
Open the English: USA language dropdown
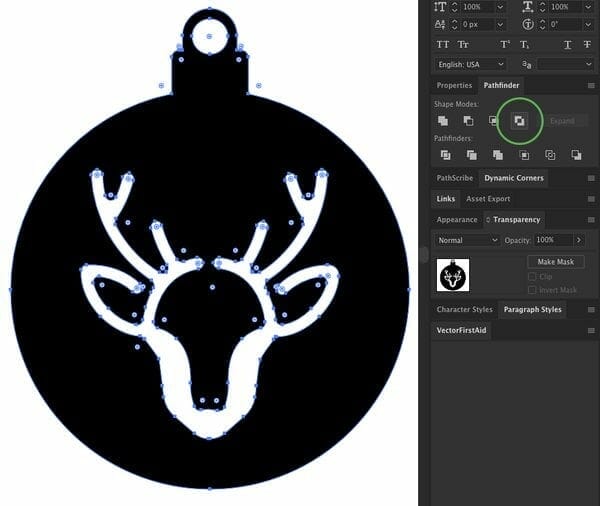(469, 64)
